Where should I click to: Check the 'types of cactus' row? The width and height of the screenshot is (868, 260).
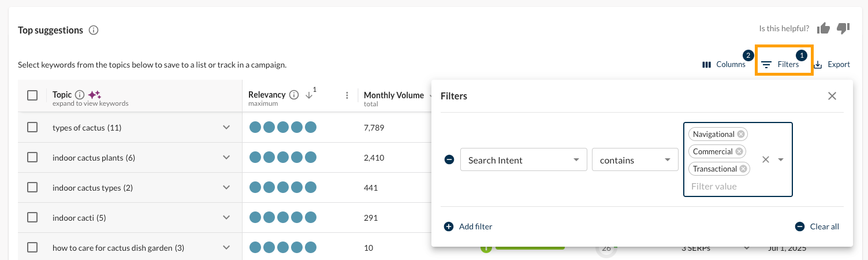[32, 127]
